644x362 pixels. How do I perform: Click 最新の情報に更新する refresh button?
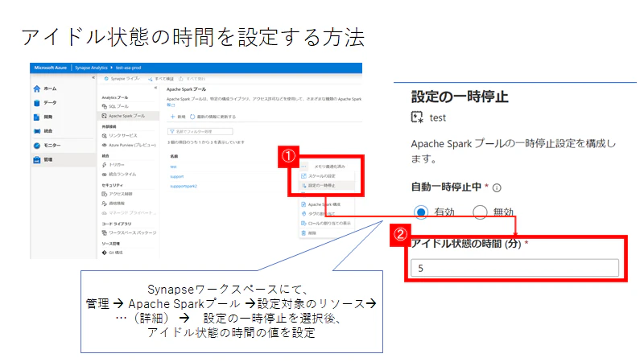pos(213,117)
